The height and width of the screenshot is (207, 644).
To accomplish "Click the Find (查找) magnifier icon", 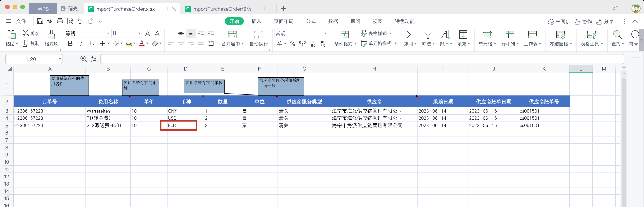I will pyautogui.click(x=617, y=35).
